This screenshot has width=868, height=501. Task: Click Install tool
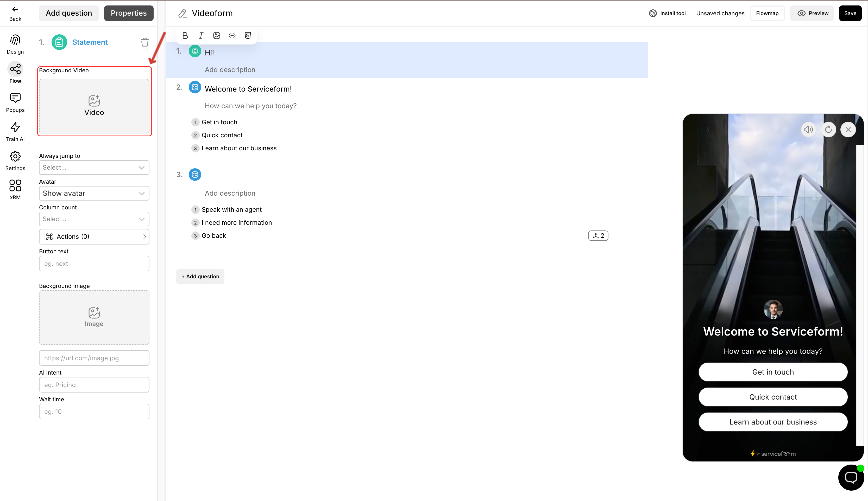667,14
